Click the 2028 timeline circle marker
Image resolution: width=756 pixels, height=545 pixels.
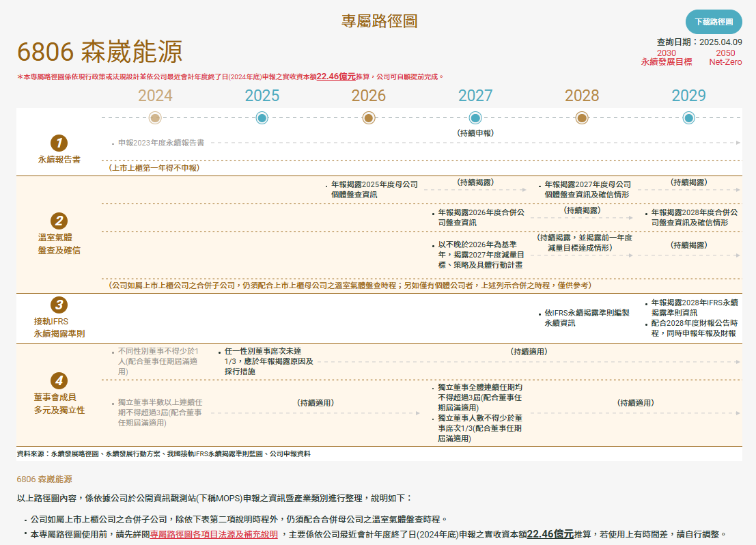(582, 118)
